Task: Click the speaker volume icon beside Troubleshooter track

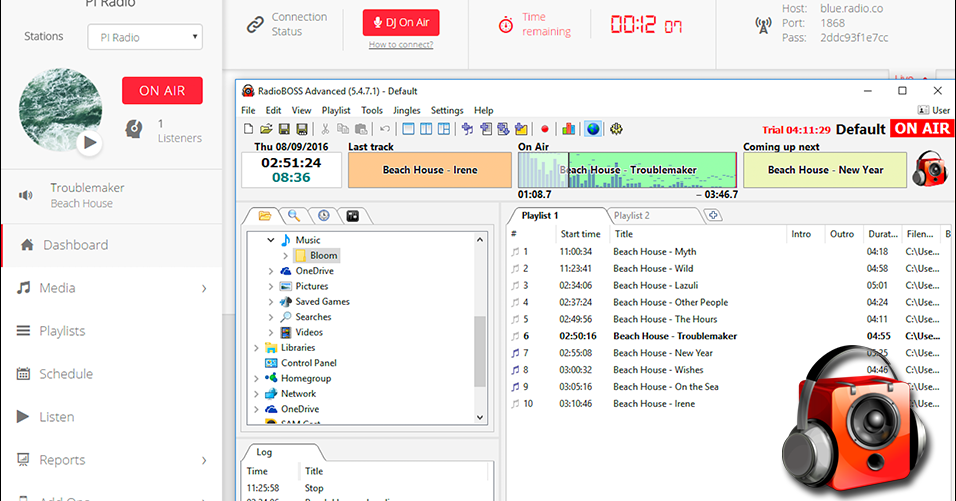Action: click(x=26, y=196)
